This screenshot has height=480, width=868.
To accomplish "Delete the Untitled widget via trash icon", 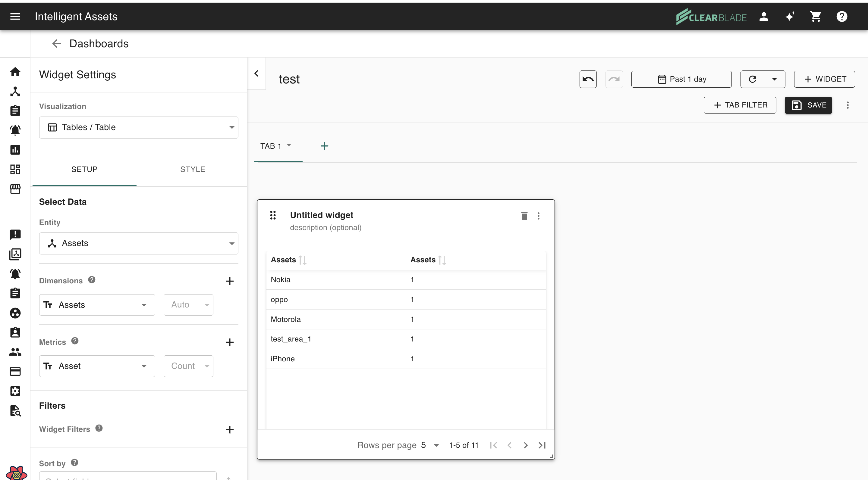I will [x=524, y=216].
